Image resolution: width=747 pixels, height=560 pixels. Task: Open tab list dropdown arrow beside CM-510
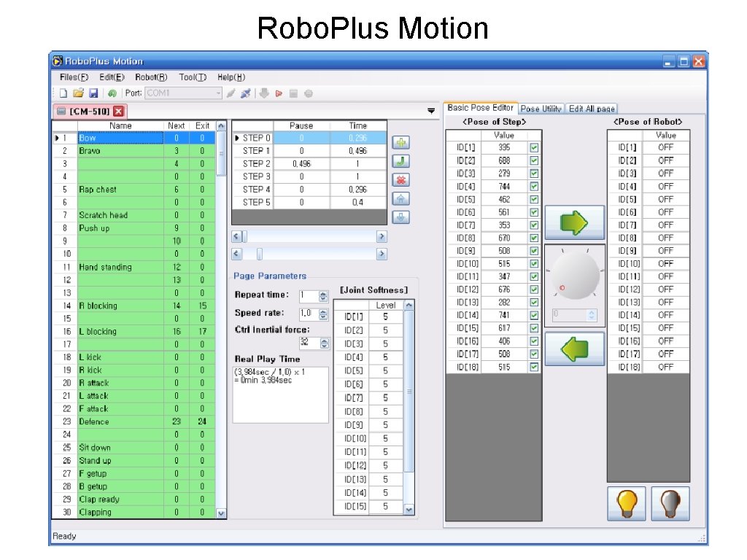point(431,111)
